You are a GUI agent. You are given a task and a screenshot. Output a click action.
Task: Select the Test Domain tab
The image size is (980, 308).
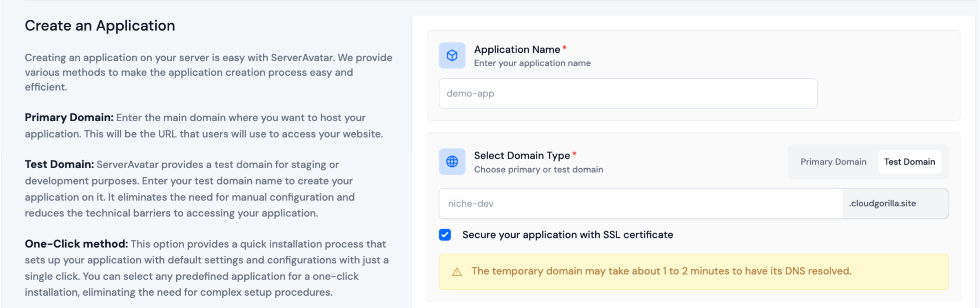909,162
